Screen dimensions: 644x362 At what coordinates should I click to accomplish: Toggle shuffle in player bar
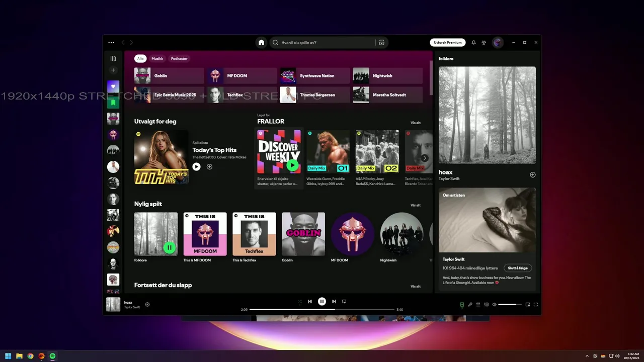pos(299,302)
